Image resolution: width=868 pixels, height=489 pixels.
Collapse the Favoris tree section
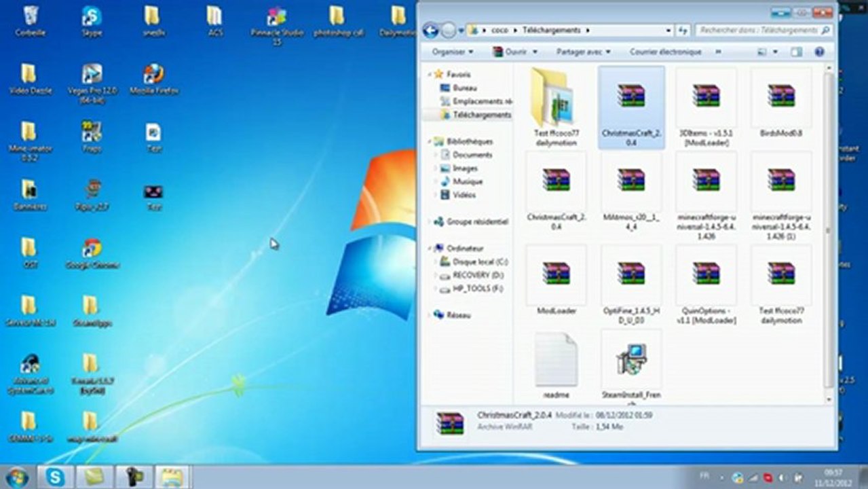pos(429,74)
